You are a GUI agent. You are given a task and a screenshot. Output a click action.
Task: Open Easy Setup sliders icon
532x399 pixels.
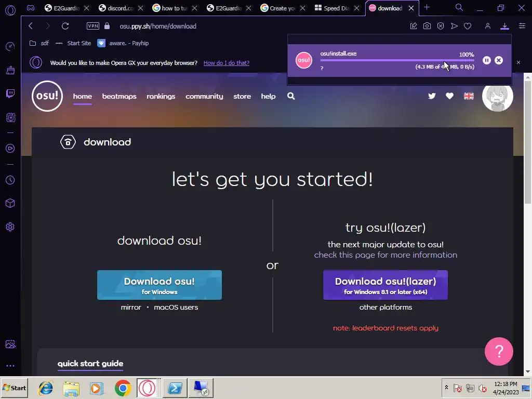click(522, 26)
